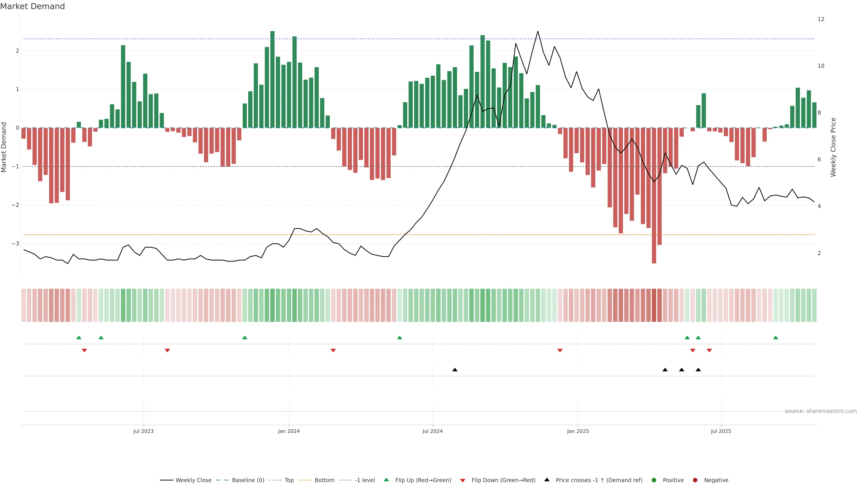Click the red Negative legend dot
Image resolution: width=868 pixels, height=488 pixels.
[x=695, y=480]
